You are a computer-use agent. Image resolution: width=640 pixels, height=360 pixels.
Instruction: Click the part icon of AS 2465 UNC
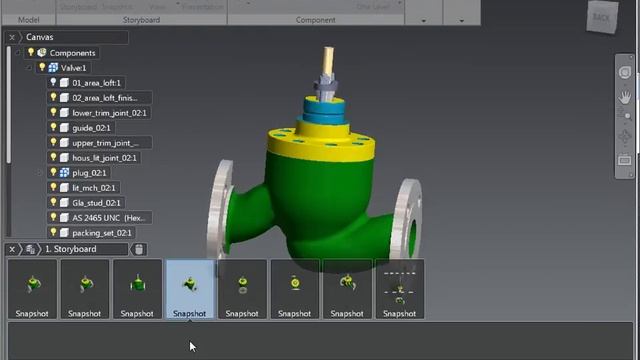(64, 218)
